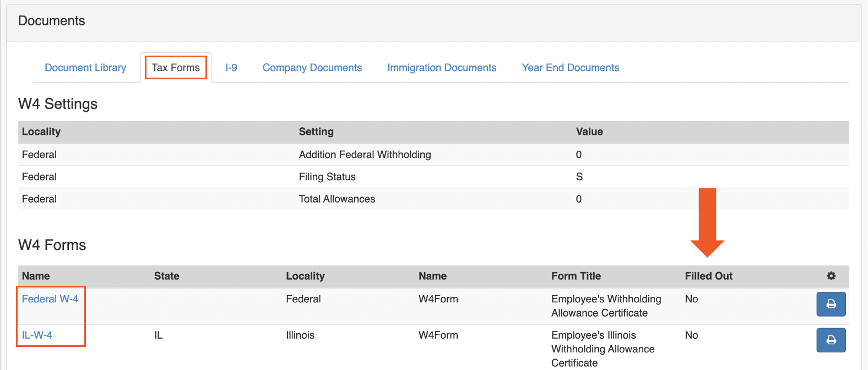Click the Setting column header
Screen dimensions: 868x370
pos(316,132)
